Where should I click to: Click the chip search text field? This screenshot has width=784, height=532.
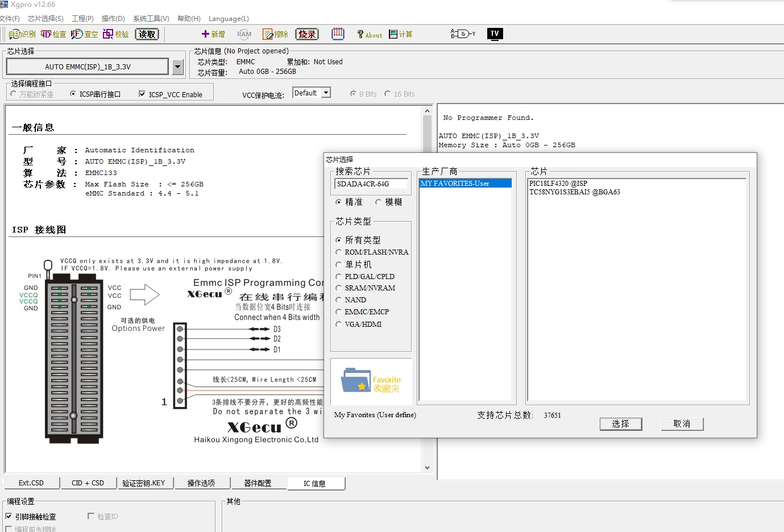371,184
